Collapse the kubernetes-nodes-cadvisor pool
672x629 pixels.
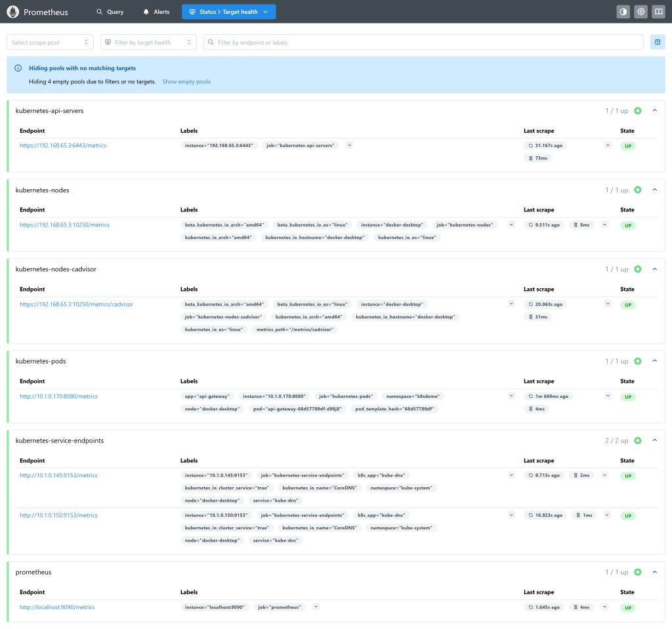coord(654,269)
